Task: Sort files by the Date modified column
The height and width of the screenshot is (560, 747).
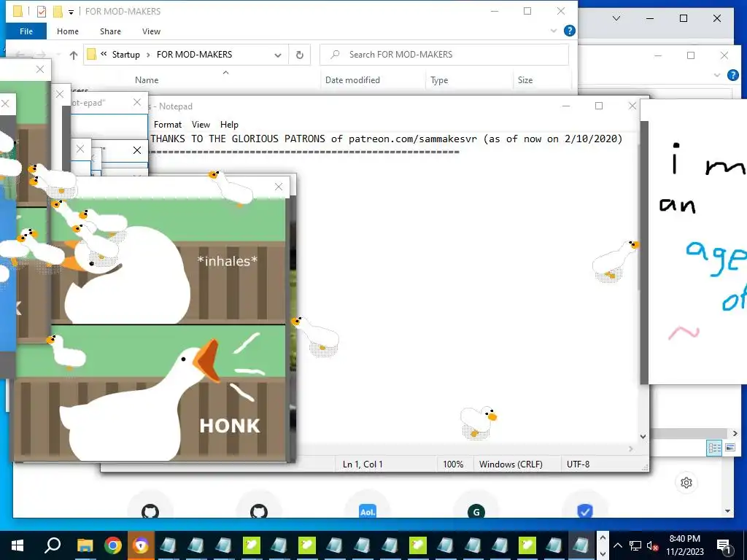Action: [x=352, y=80]
